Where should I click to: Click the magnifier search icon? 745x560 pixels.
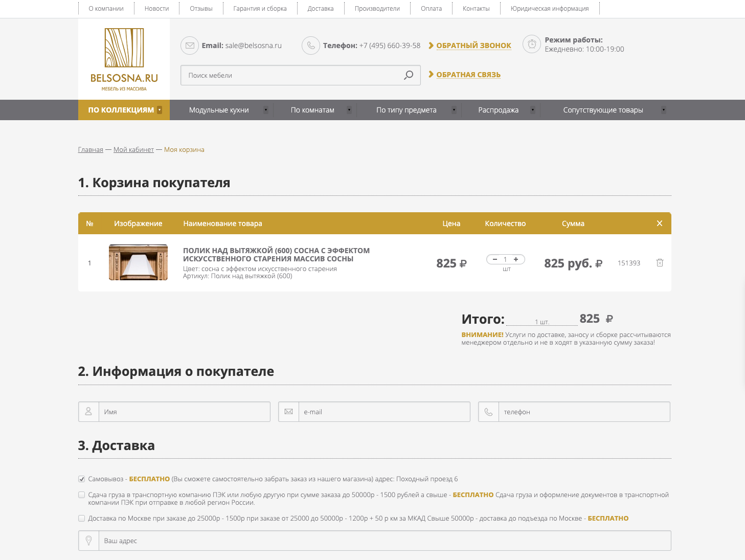pyautogui.click(x=408, y=75)
